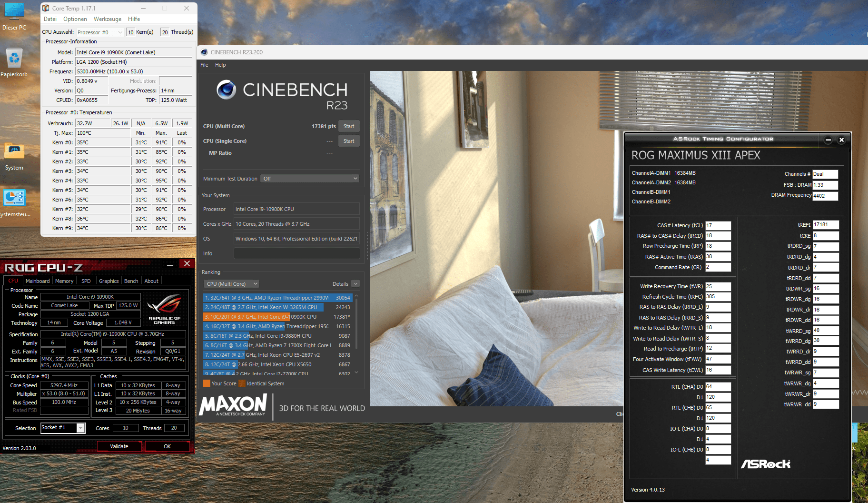Switch to the Mainboard tab in CPU-Z
Image resolution: width=868 pixels, height=503 pixels.
point(38,281)
